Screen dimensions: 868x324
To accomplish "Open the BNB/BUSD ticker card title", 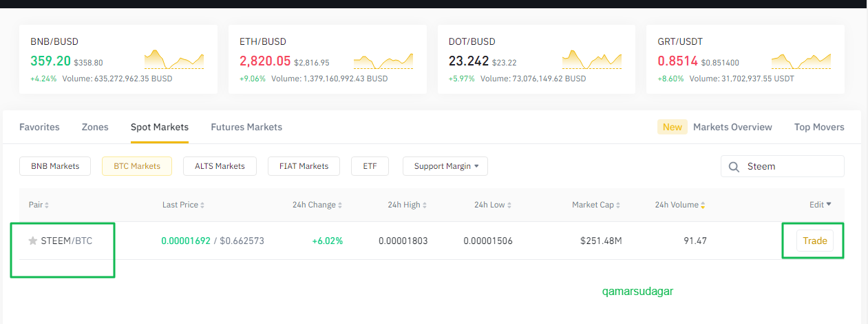I will 54,41.
